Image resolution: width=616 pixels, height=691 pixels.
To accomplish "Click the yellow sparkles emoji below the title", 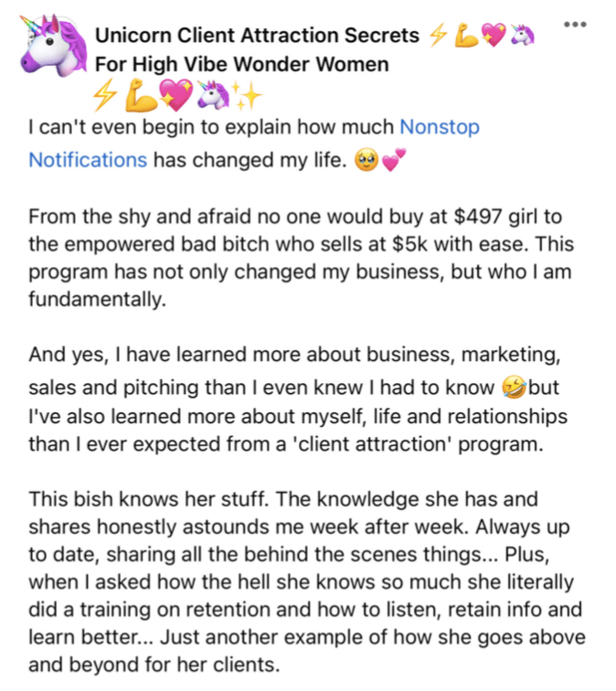I will tap(247, 95).
